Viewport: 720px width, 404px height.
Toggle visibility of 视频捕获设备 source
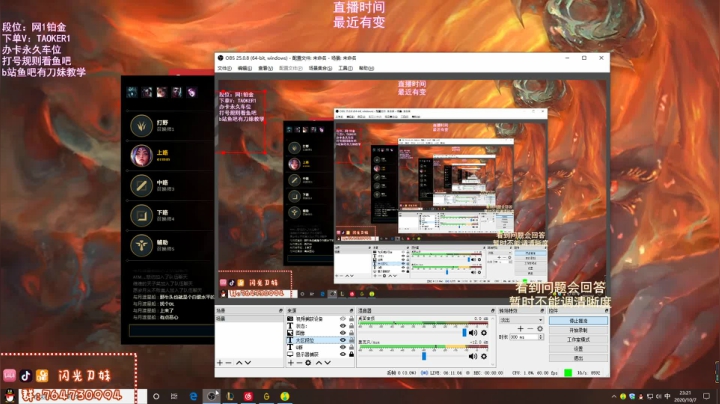[343, 319]
